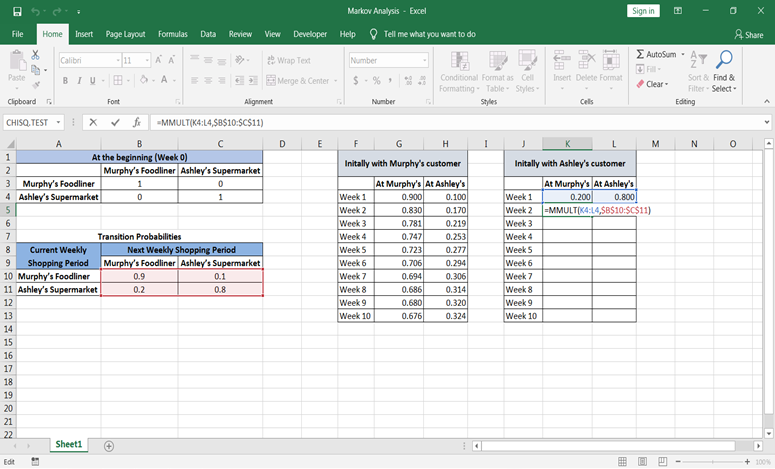Screen dimensions: 775x469
Task: Toggle Align Right
Action: point(221,80)
